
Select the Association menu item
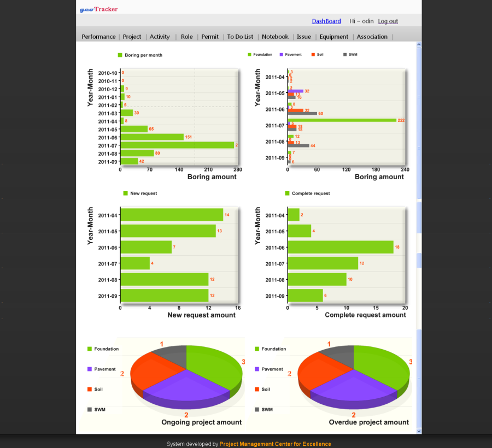pyautogui.click(x=372, y=37)
